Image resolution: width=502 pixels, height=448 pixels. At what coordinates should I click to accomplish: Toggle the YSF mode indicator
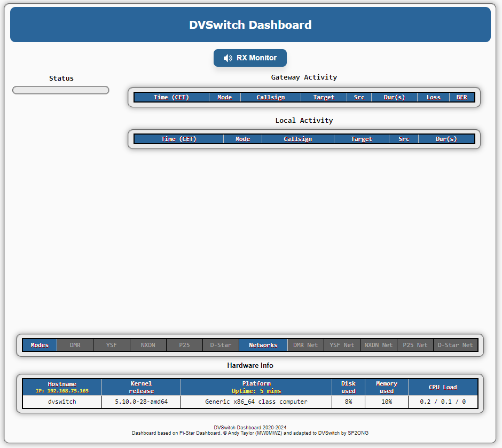click(x=111, y=345)
